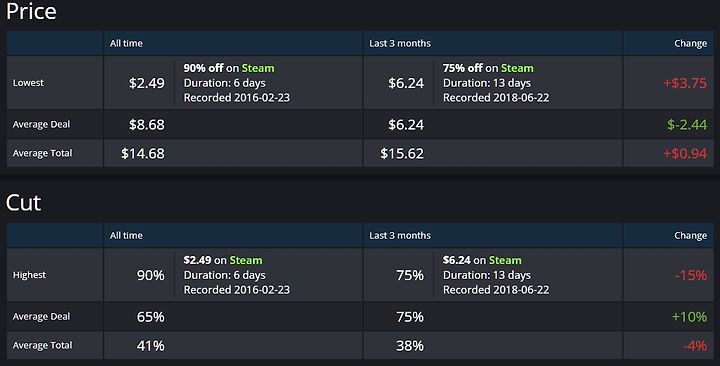720x366 pixels.
Task: Click the Last 3 months header in Cut table
Action: pyautogui.click(x=400, y=235)
